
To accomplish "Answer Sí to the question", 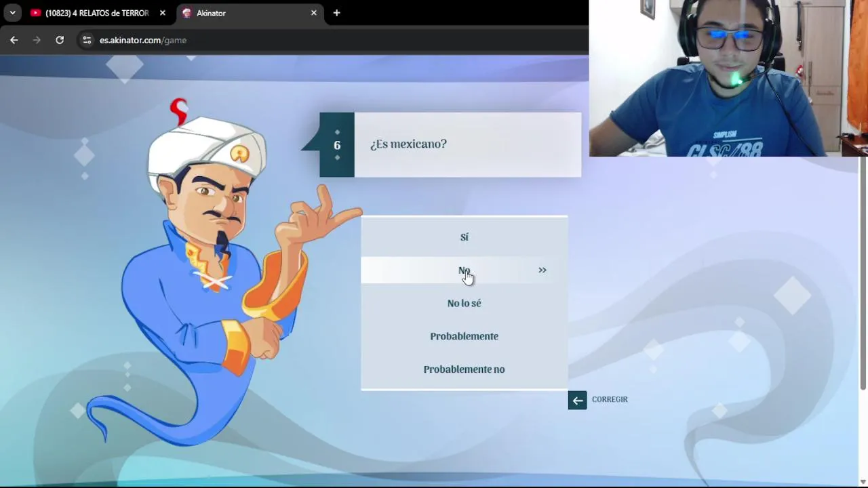I will click(x=465, y=237).
